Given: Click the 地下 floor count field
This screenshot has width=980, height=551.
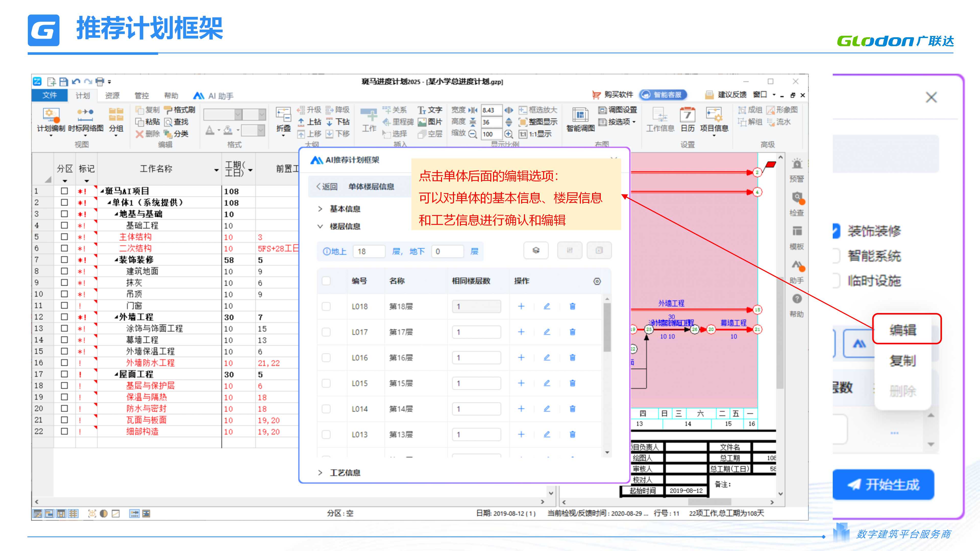Looking at the screenshot, I should point(447,251).
